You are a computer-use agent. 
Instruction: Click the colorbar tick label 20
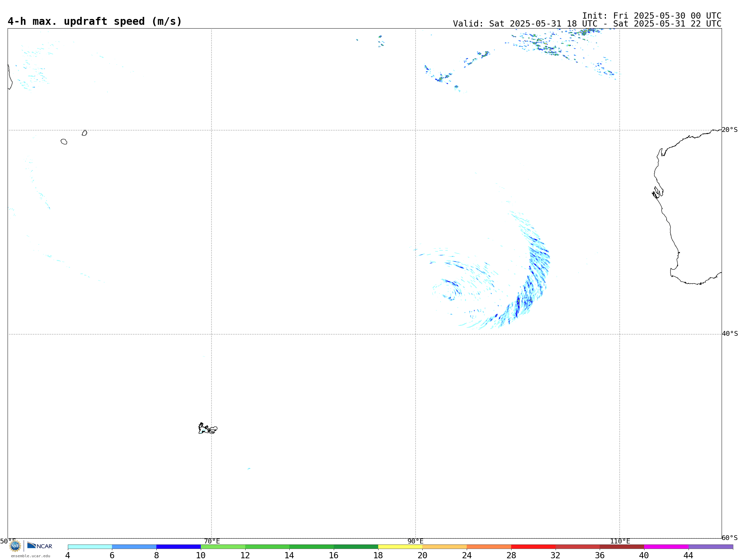point(423,556)
